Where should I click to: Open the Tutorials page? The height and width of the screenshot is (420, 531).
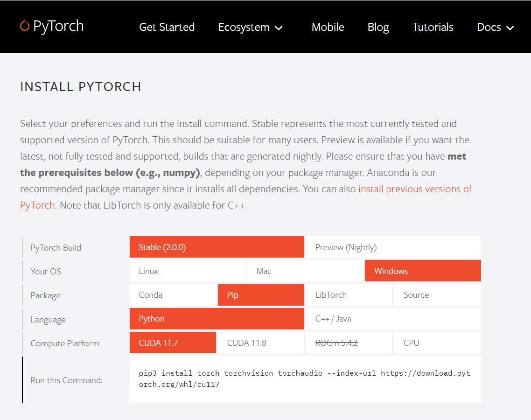433,27
